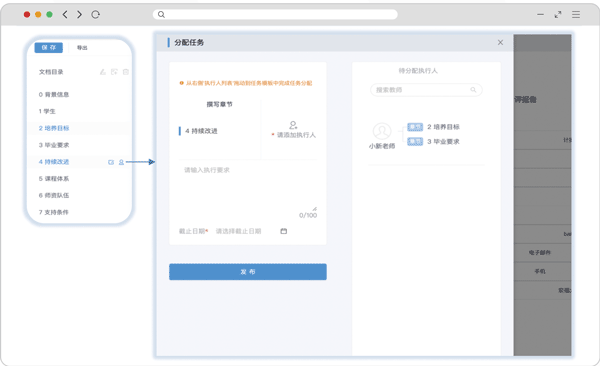
Task: Click the blue 发布 button
Action: click(x=248, y=272)
